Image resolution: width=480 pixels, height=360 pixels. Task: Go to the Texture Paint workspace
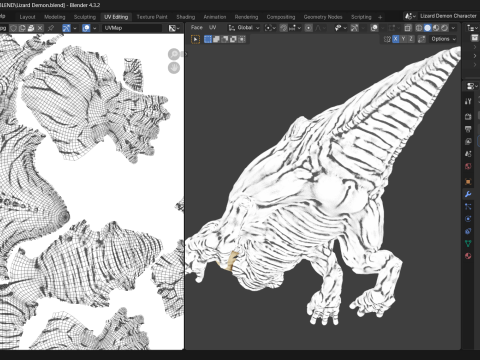152,17
